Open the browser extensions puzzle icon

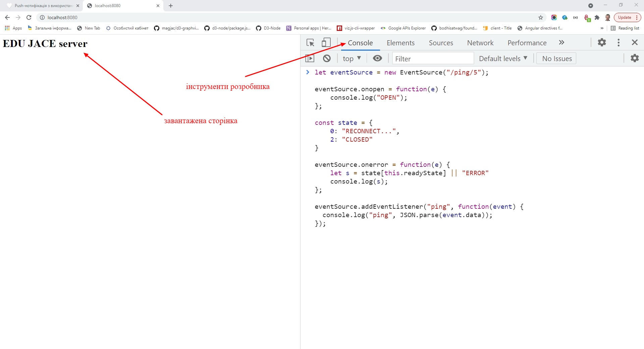(x=597, y=17)
